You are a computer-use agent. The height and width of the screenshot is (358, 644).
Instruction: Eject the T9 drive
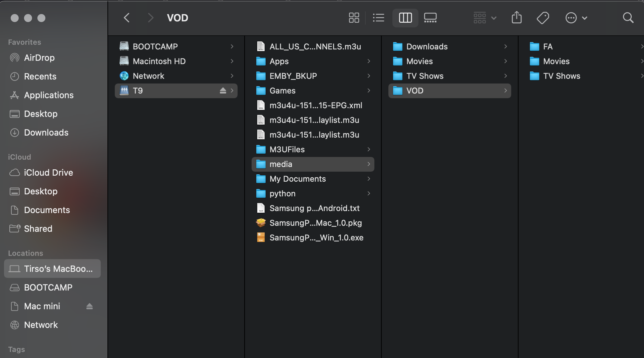pyautogui.click(x=223, y=91)
